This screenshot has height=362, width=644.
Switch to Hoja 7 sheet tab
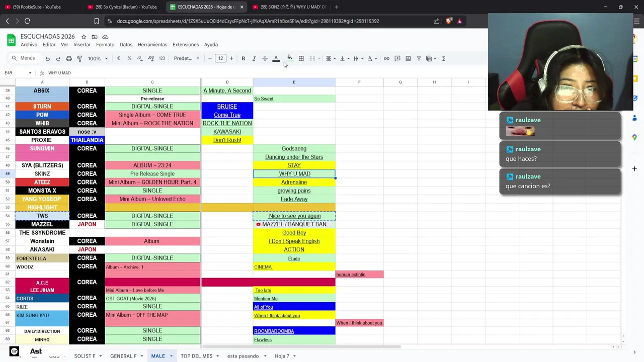[x=282, y=356]
